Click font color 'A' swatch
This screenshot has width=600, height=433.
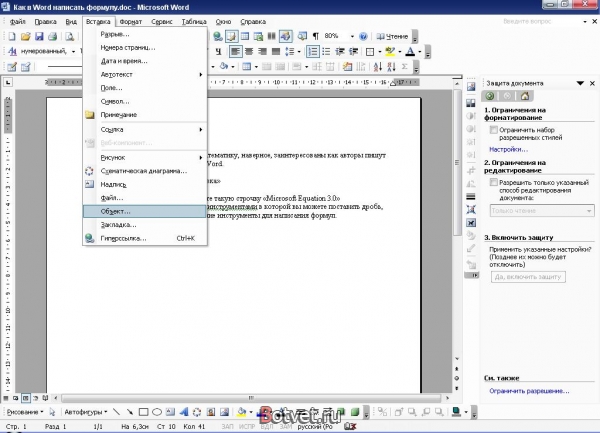pyautogui.click(x=410, y=51)
